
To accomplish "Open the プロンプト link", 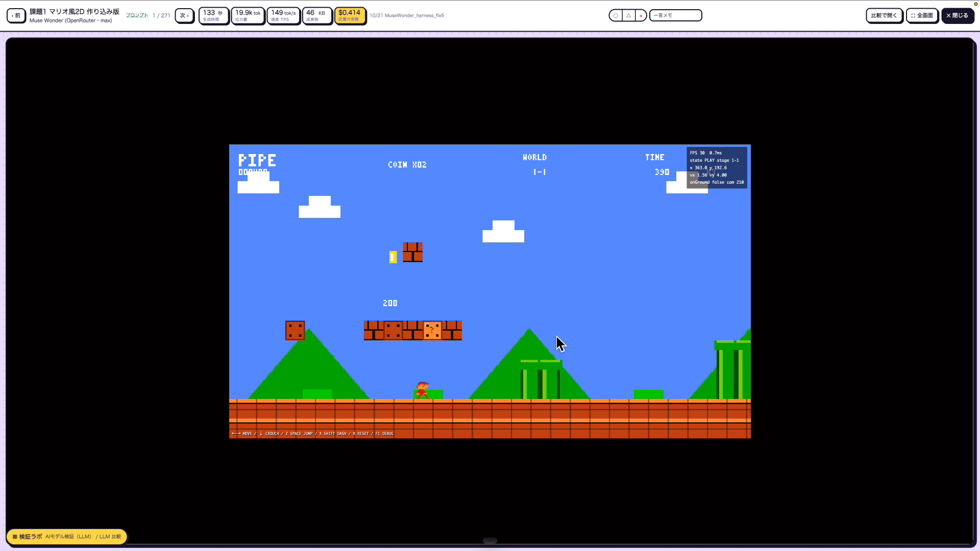I will [x=137, y=15].
